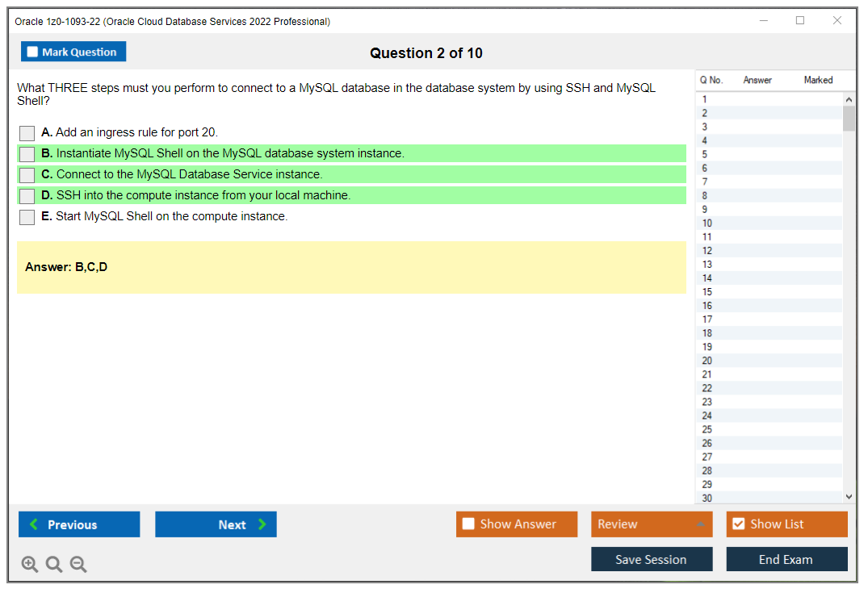868x593 pixels.
Task: Click the End Exam button
Action: [786, 558]
